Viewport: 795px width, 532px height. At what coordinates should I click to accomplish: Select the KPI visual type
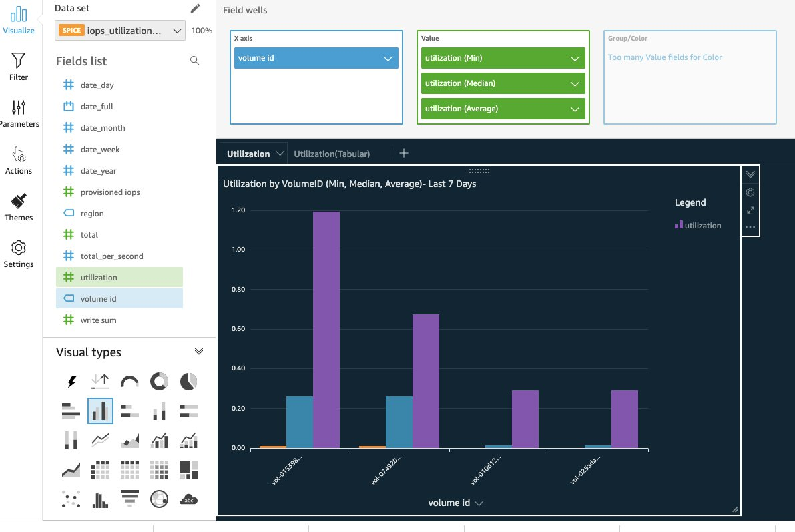click(x=100, y=380)
